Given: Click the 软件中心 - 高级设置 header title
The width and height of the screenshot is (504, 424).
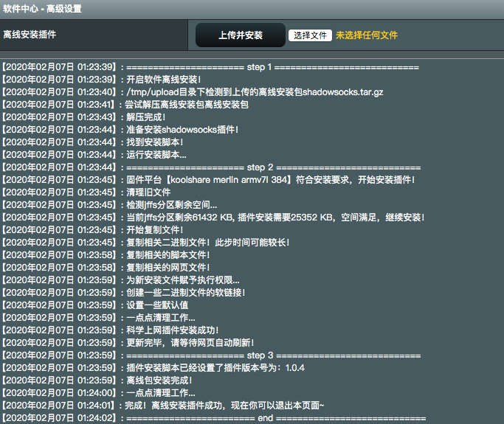Looking at the screenshot, I should [43, 9].
